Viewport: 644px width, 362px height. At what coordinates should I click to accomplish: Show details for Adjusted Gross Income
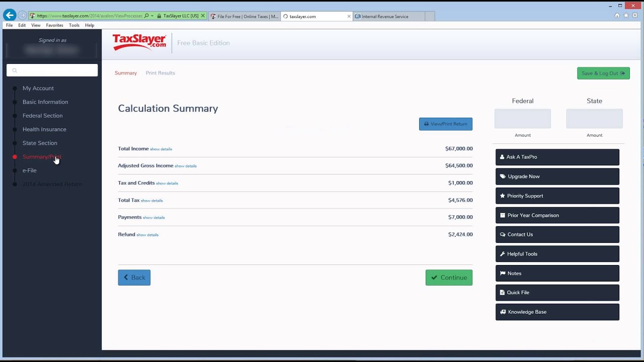coord(186,166)
